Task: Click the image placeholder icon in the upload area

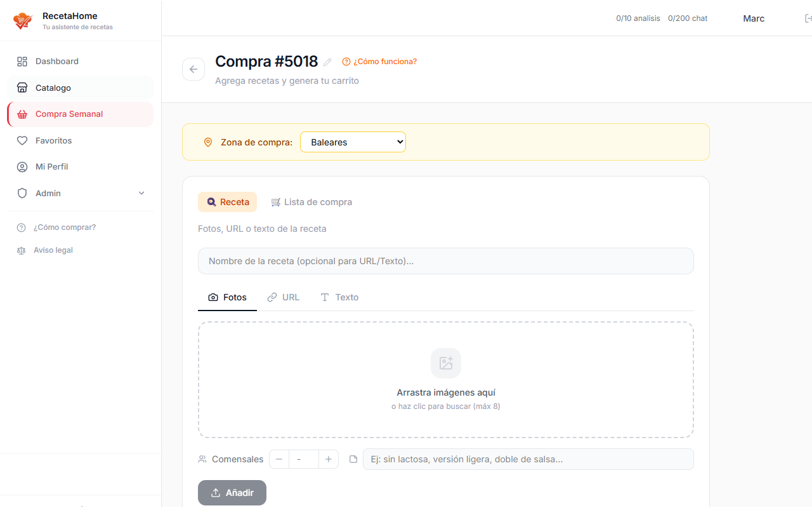Action: [x=445, y=363]
